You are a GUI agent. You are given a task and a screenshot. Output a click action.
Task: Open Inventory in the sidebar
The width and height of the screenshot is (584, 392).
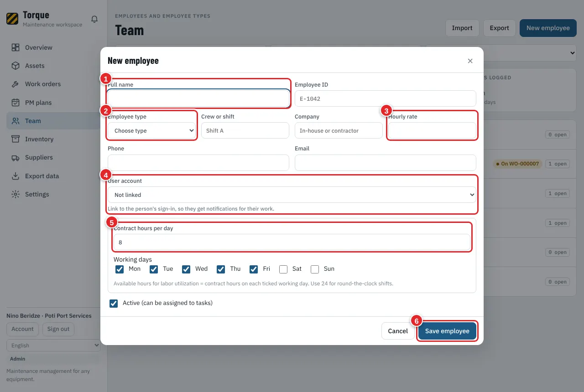tap(53, 139)
